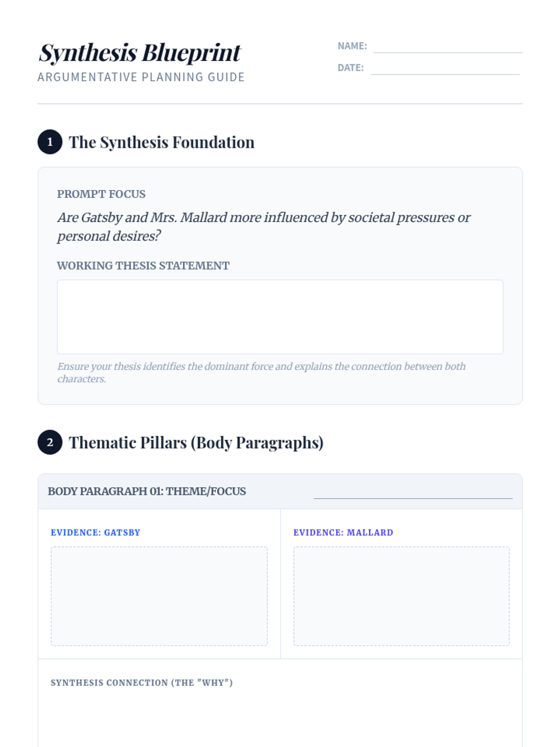Click inside the Evidence: Gatsby box
The height and width of the screenshot is (747, 560).
point(159,596)
